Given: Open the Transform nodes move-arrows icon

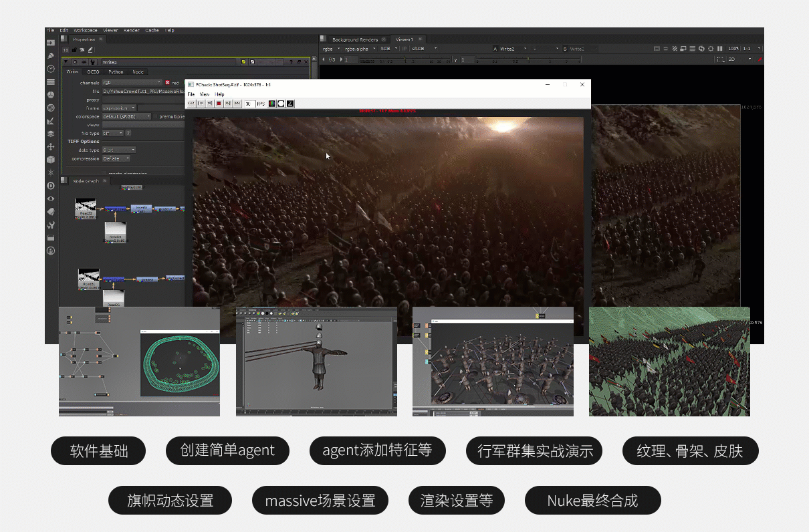Looking at the screenshot, I should (x=51, y=146).
